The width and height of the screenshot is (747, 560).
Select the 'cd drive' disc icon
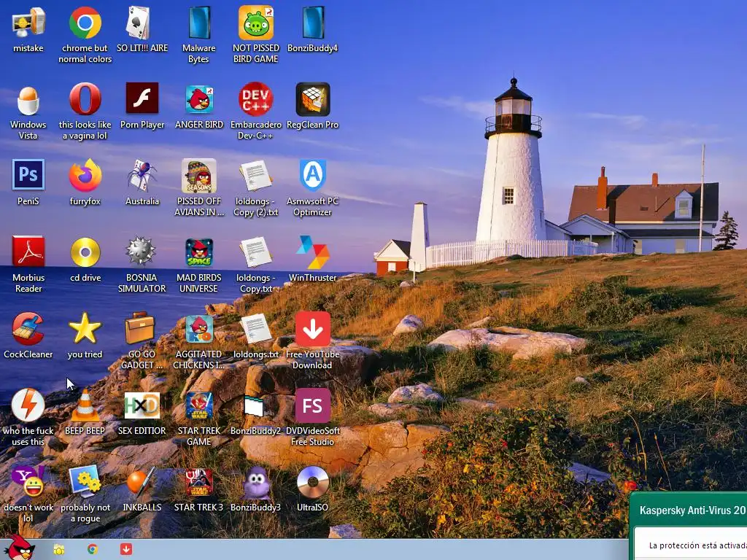click(x=85, y=252)
